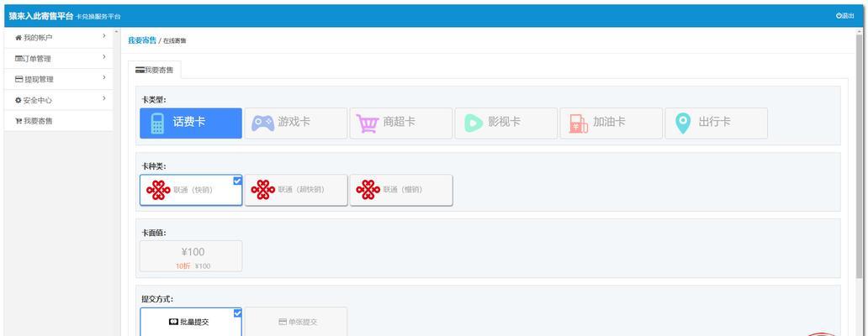Select card kind 联通（超快销）
This screenshot has width=868, height=336.
[x=295, y=190]
